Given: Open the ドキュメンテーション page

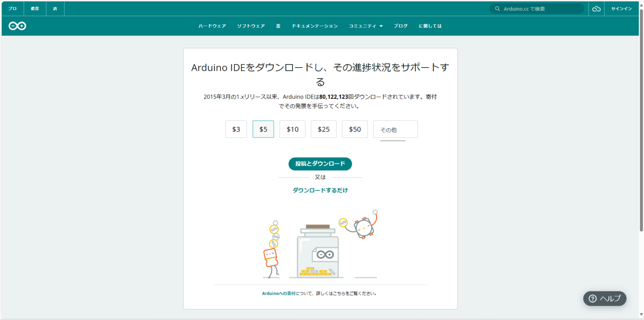Looking at the screenshot, I should point(315,26).
